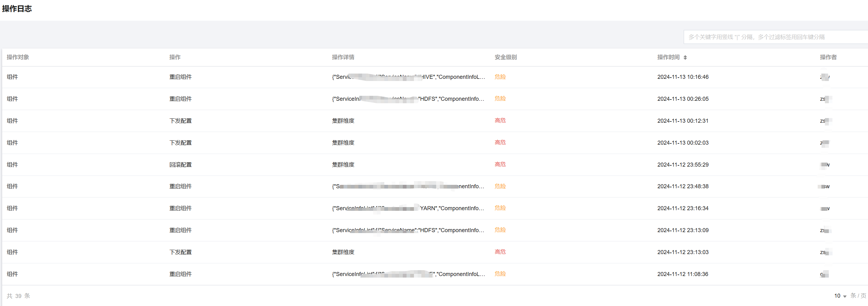The height and width of the screenshot is (306, 868).
Task: Click the 操作日志 page title
Action: 17,9
